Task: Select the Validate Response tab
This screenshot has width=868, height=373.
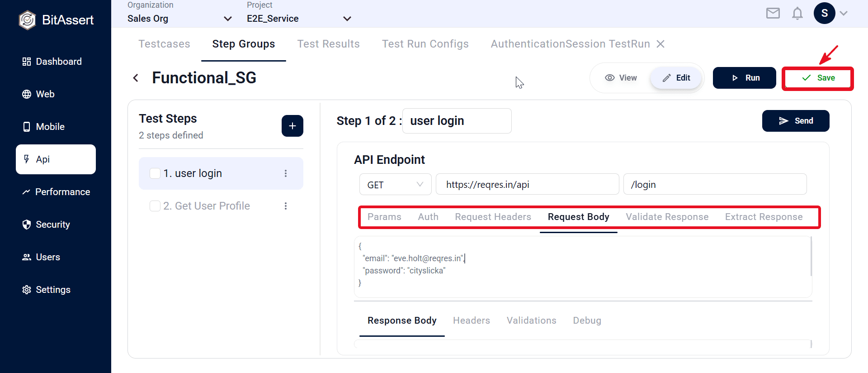Action: click(667, 217)
